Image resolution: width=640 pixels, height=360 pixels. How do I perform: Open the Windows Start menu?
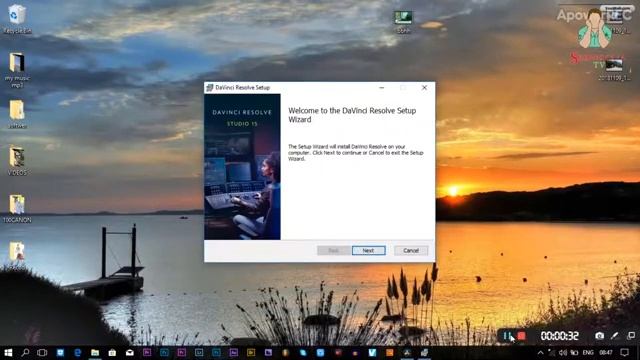[x=8, y=352]
